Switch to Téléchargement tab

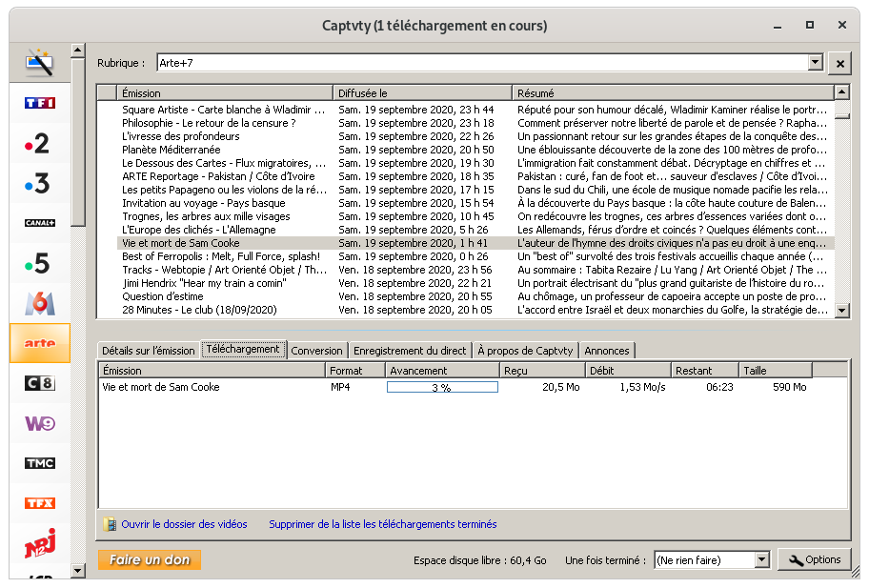pos(243,349)
